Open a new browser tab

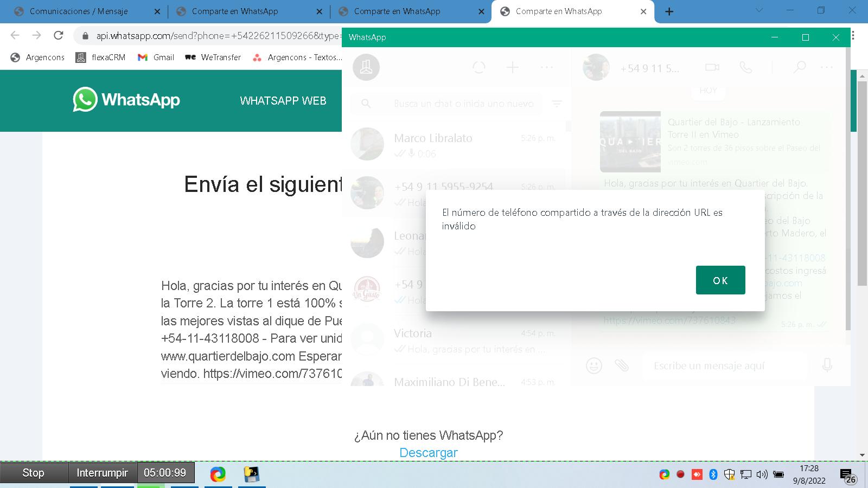(669, 11)
